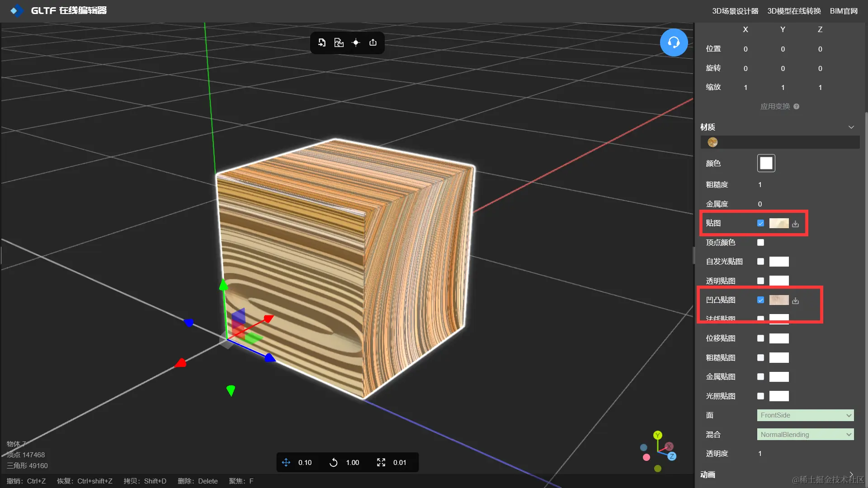Screen dimensions: 868x488
Task: Download the 贴图 texture image
Action: click(x=796, y=224)
